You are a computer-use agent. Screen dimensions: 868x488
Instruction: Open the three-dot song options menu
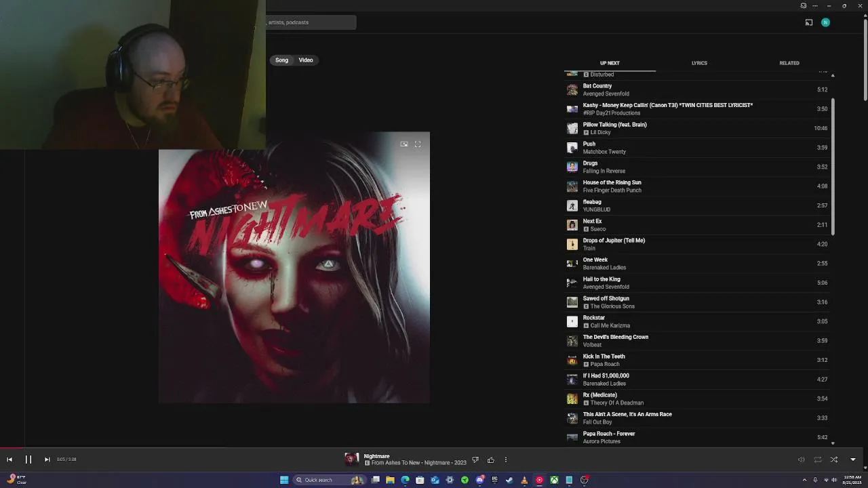[505, 460]
